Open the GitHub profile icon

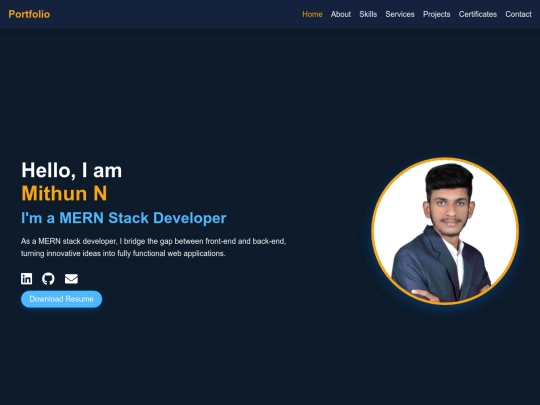[48, 279]
